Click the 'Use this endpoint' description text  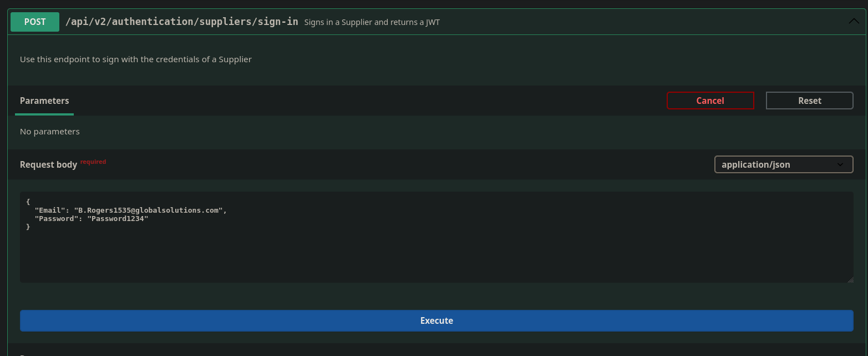135,59
